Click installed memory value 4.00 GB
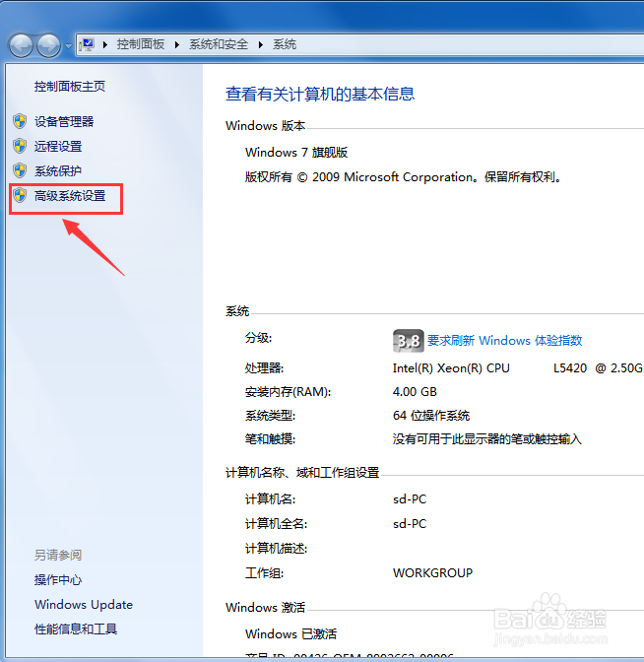The width and height of the screenshot is (644, 662). (415, 392)
